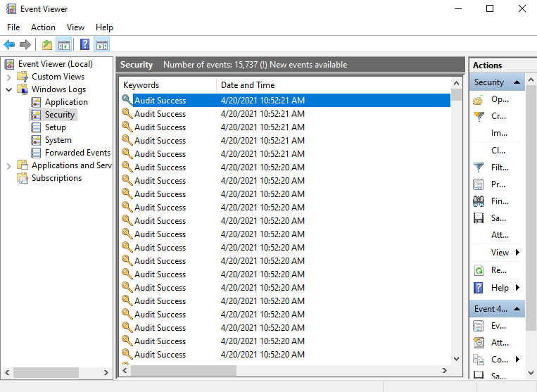
Task: Expand the Applications and Services node
Action: 9,166
